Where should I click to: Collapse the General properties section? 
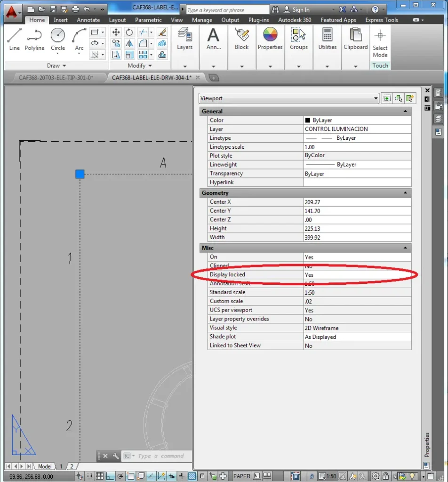pyautogui.click(x=405, y=112)
